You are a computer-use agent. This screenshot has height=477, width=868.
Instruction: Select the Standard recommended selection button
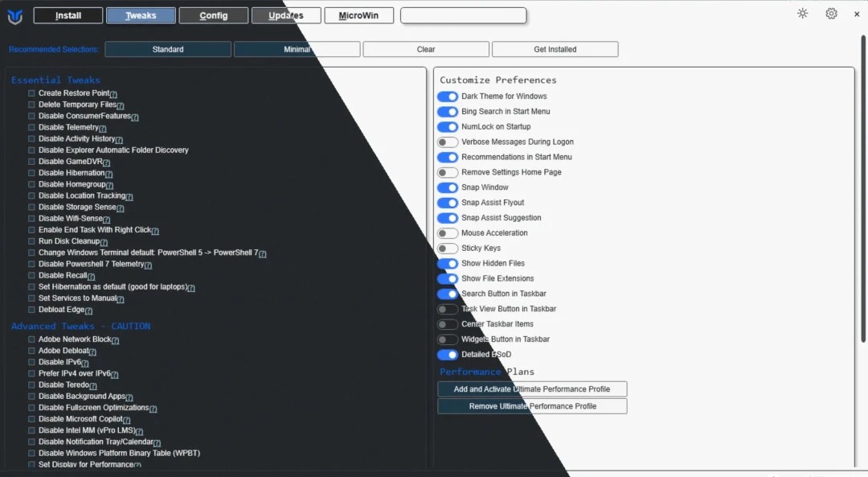tap(168, 49)
